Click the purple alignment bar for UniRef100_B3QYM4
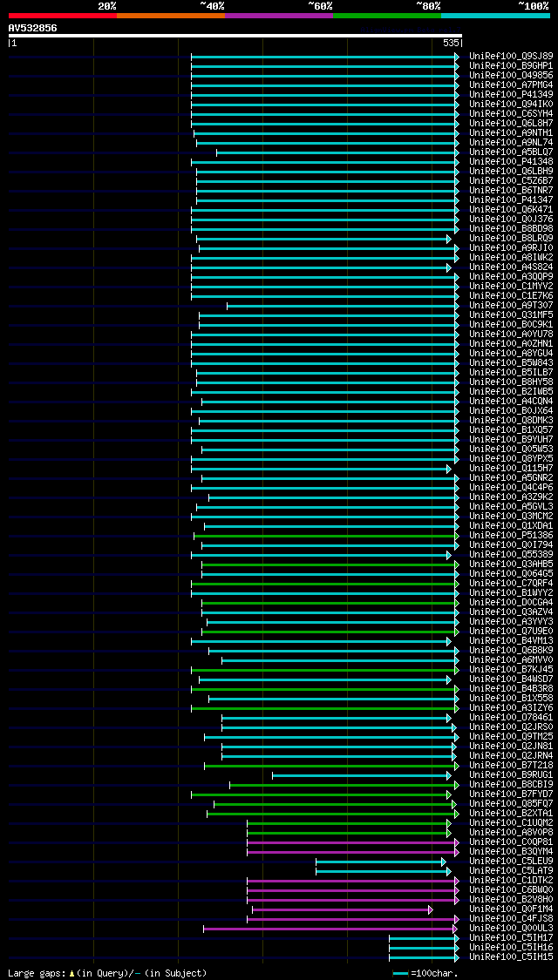Screen dimensions: 558x980 click(x=353, y=852)
